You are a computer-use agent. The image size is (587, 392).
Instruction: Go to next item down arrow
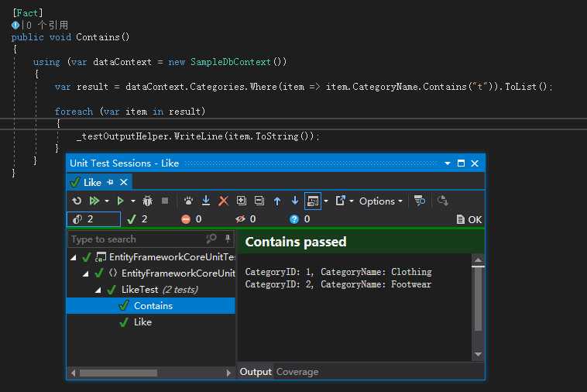point(295,201)
